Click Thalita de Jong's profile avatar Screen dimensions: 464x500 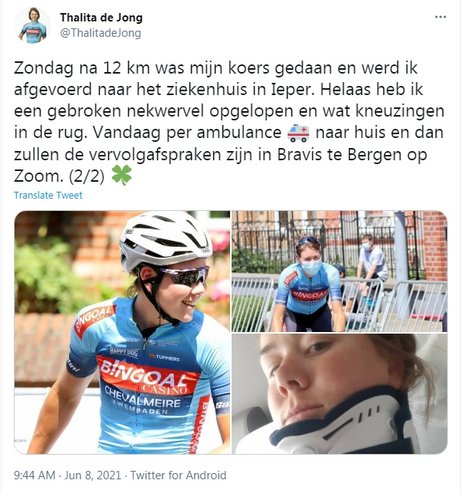click(x=32, y=26)
